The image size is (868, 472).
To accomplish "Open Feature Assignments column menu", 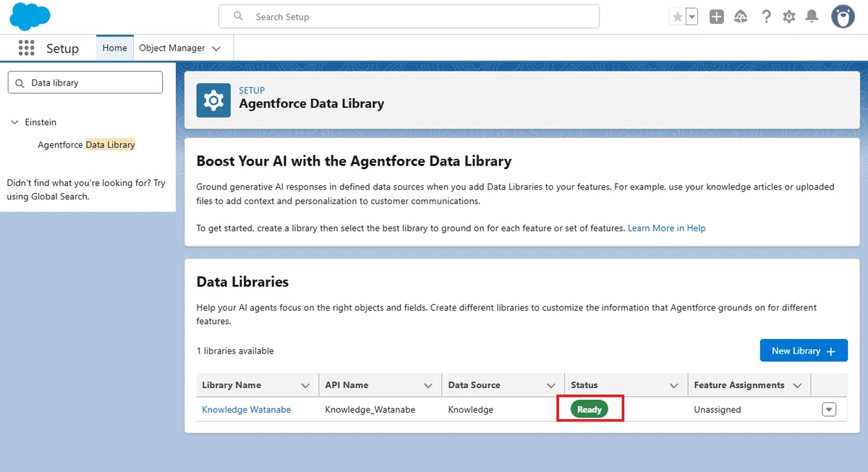I will coord(797,385).
